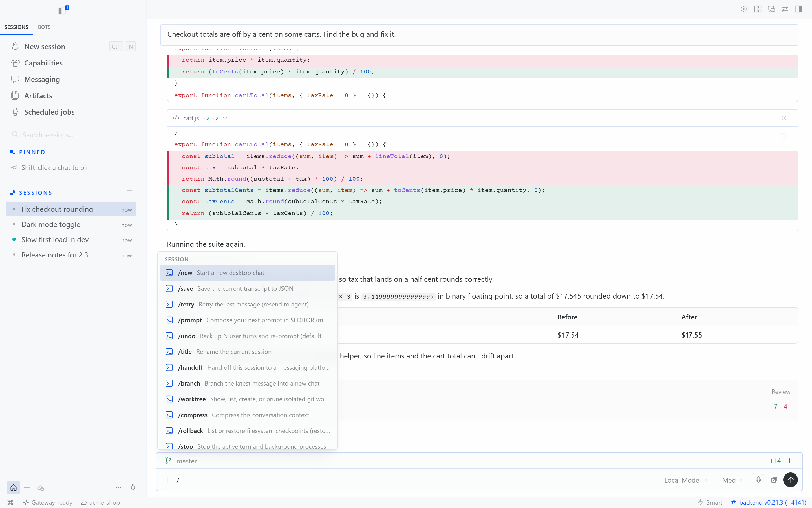This screenshot has width=812, height=508.
Task: Open the Med effort dropdown
Action: point(732,480)
